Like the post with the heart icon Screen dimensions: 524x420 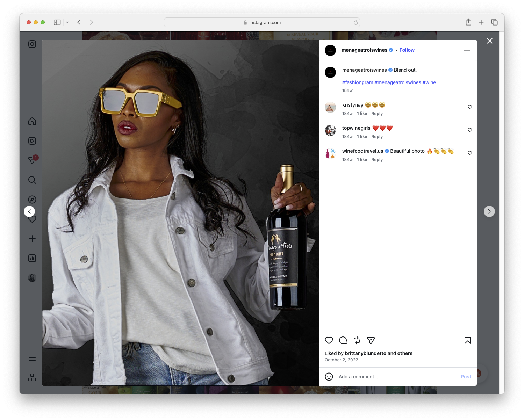point(329,340)
